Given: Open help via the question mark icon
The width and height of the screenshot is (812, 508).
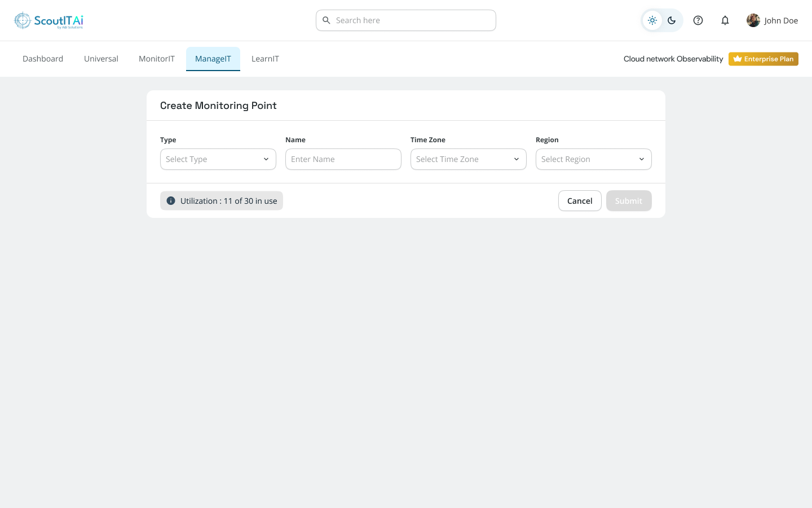Looking at the screenshot, I should tap(698, 20).
